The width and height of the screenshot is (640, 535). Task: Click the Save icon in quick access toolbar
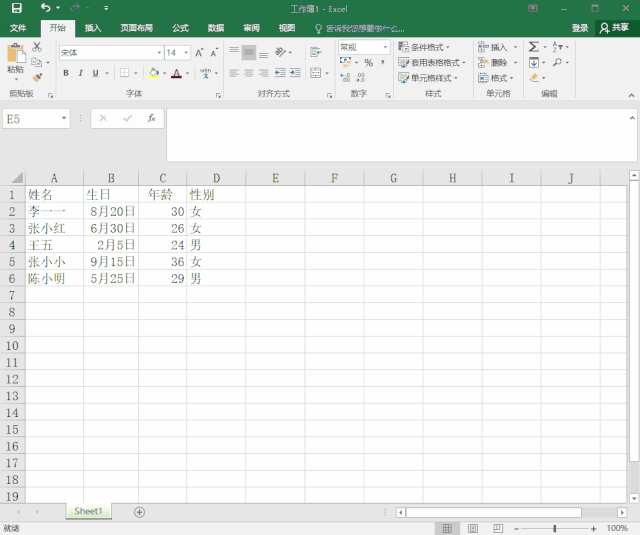[16, 8]
